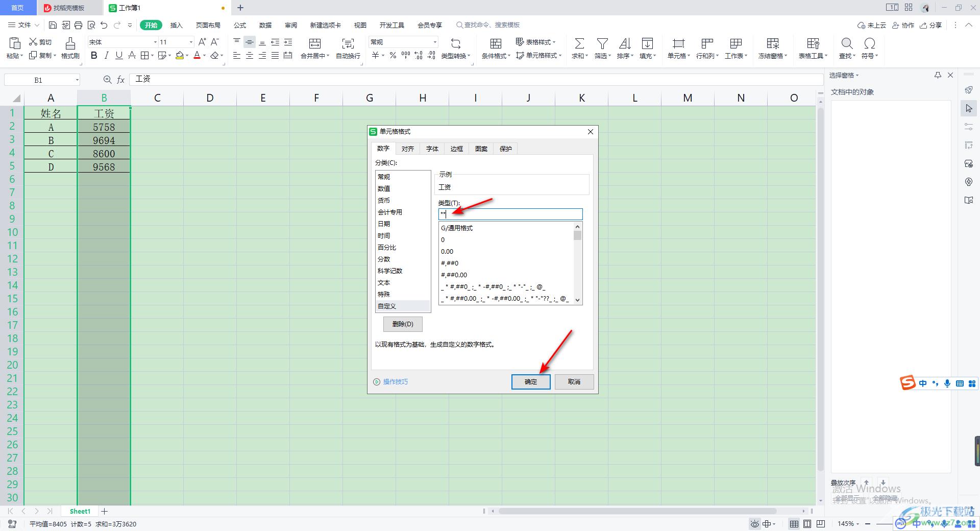The width and height of the screenshot is (980, 531).
Task: Select the Sheet1 worksheet tab
Action: click(x=80, y=511)
